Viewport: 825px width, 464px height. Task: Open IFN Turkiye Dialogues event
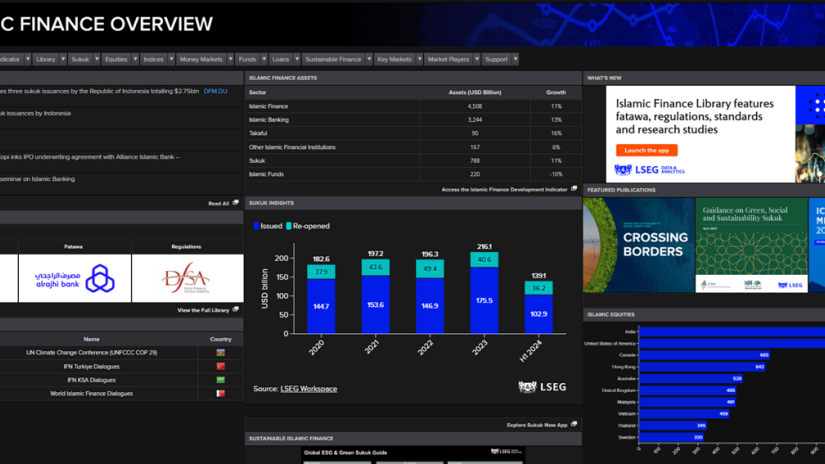coord(92,366)
